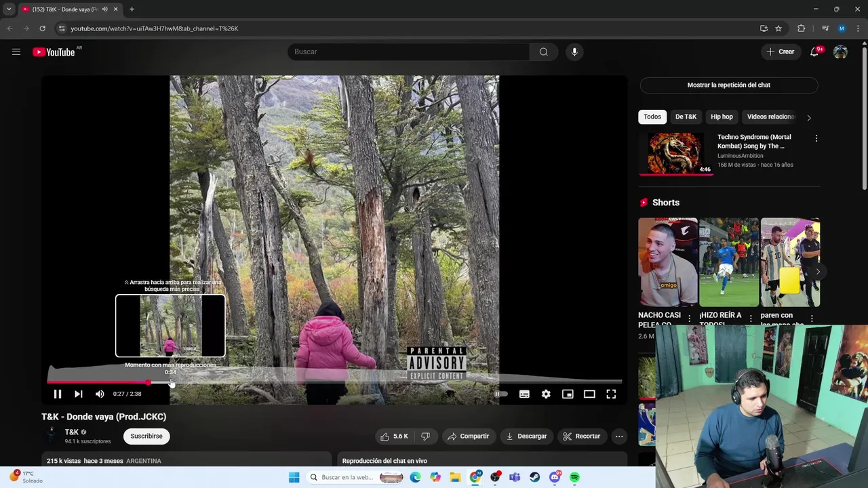Mute the video volume speaker

100,394
